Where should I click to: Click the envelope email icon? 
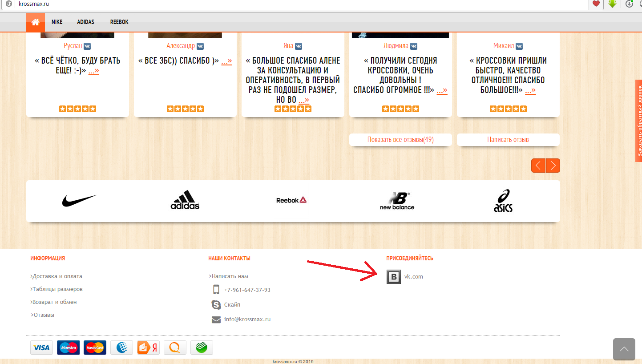click(216, 320)
